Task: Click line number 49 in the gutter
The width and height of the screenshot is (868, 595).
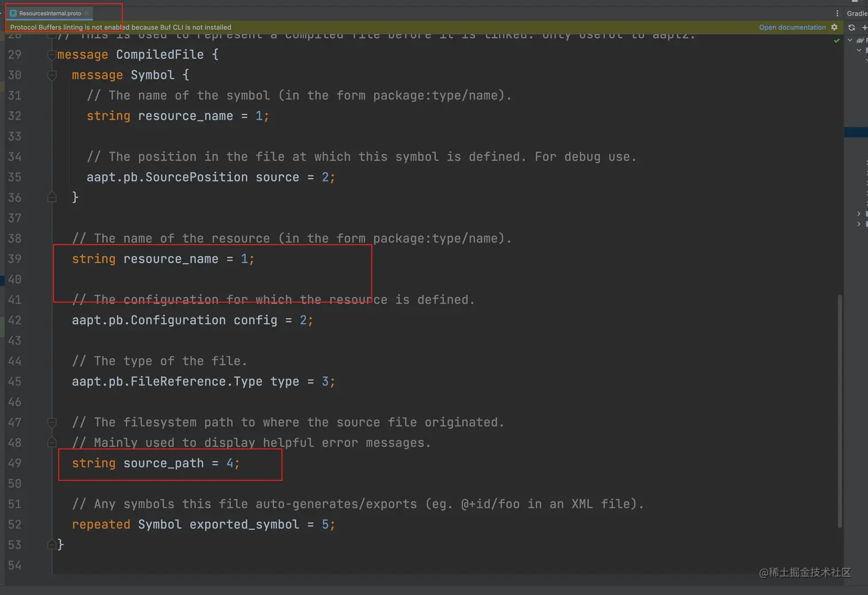Action: [15, 463]
